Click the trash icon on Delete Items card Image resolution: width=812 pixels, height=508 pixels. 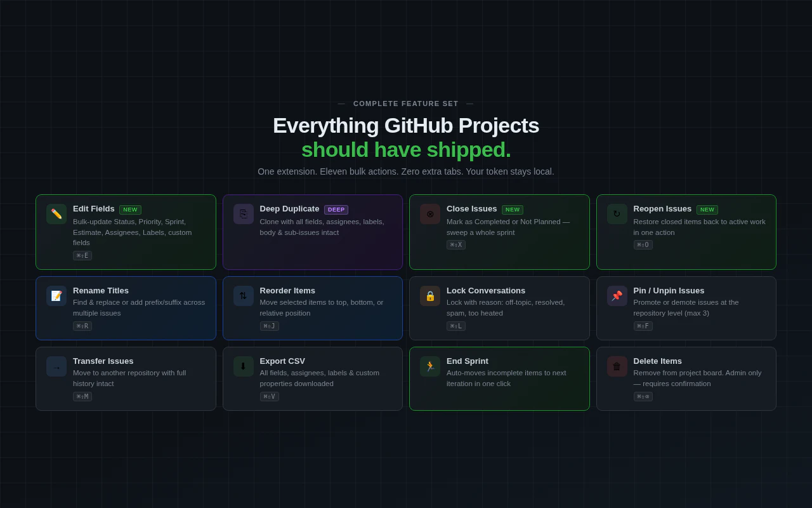pos(617,366)
